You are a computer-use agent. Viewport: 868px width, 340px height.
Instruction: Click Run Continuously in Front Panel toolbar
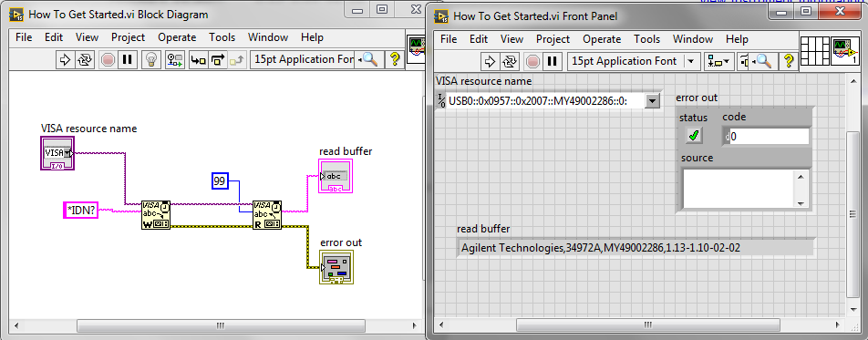[509, 61]
